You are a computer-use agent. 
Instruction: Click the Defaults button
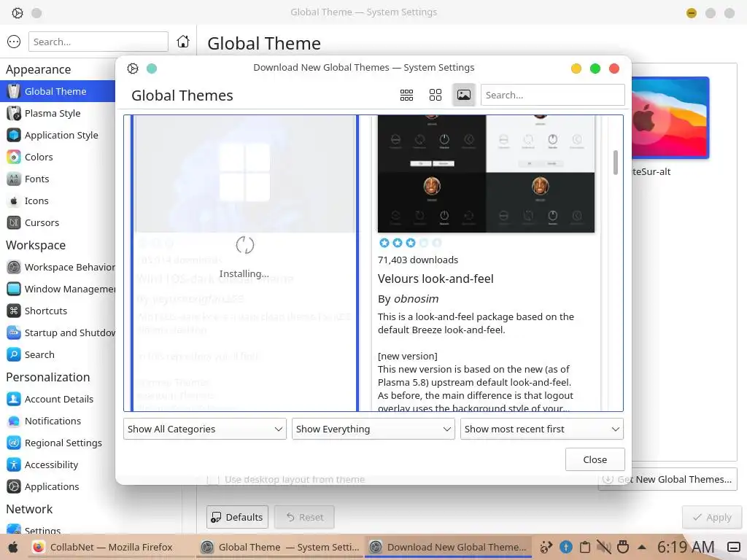[x=237, y=517]
